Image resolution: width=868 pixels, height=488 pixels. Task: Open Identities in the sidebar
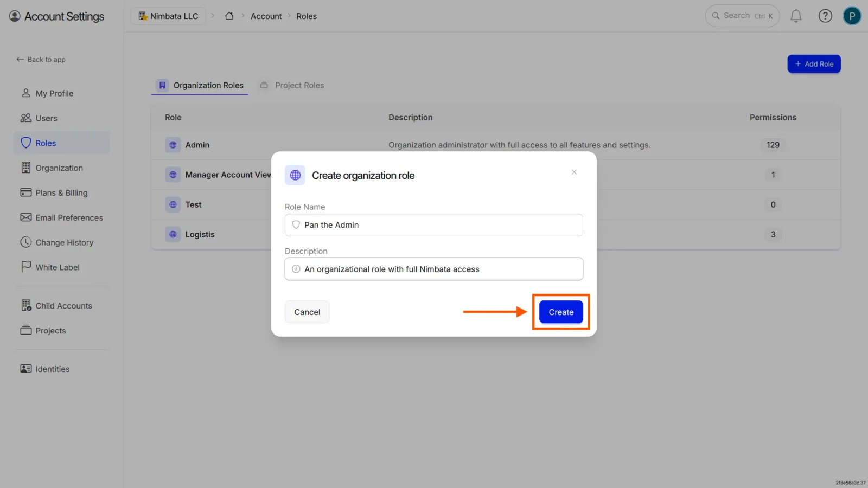pos(62,369)
